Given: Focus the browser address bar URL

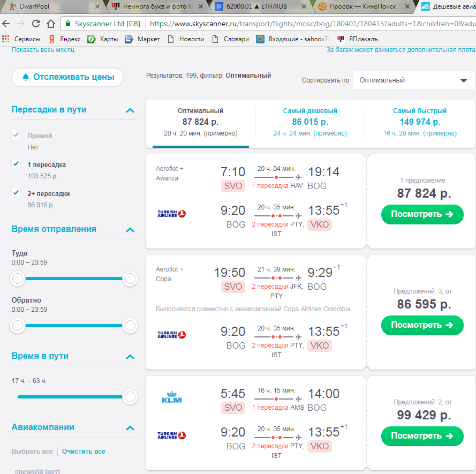Looking at the screenshot, I should point(313,24).
